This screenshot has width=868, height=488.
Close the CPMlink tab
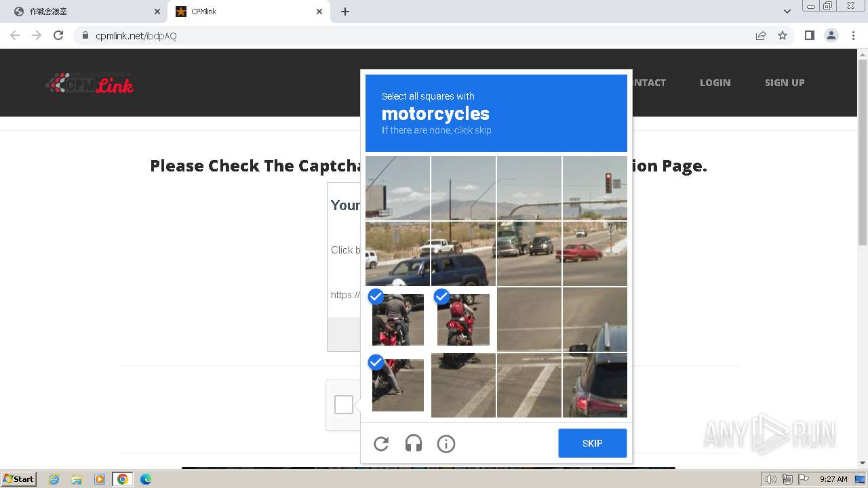319,12
